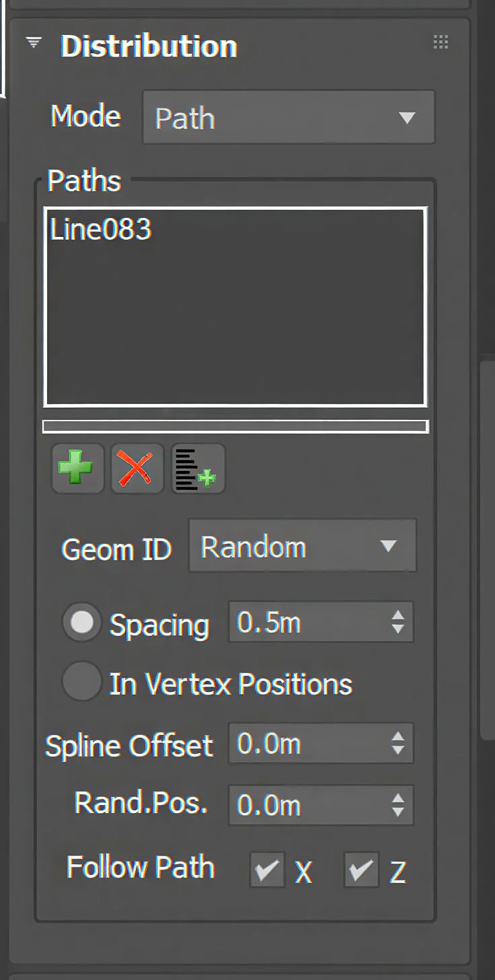
Task: Toggle the Follow Path Z checkbox
Action: tap(361, 870)
